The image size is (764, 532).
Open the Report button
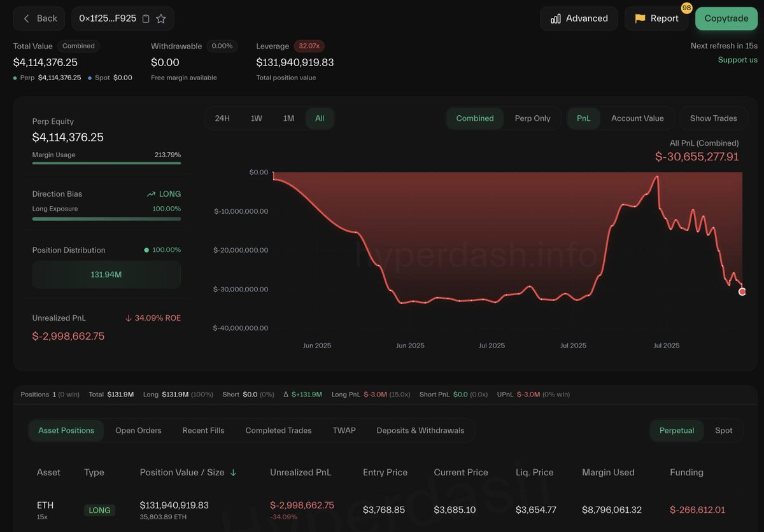point(656,18)
